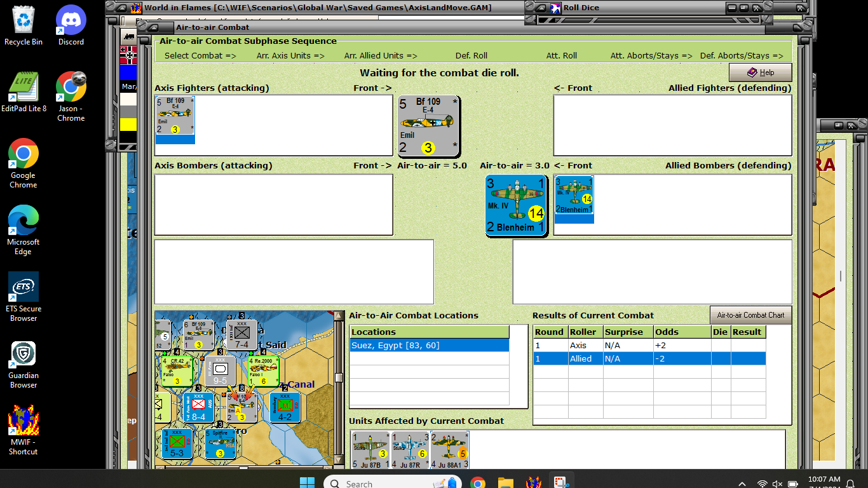
Task: Click the Roller column header
Action: [585, 332]
